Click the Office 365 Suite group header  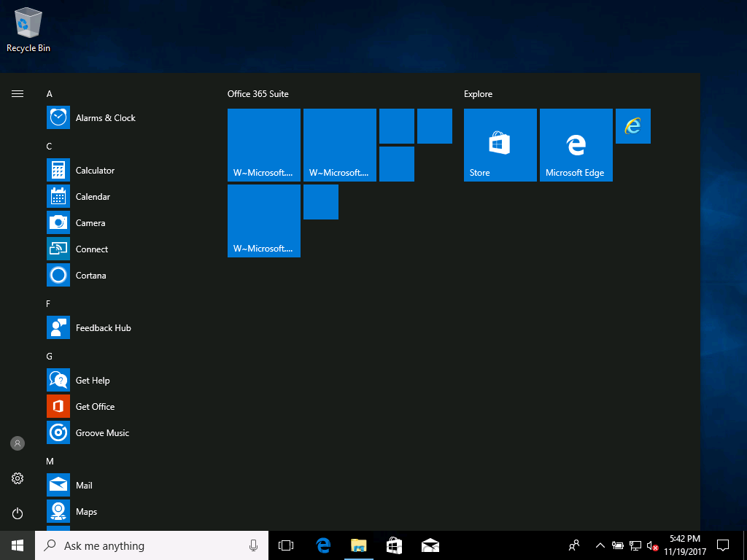[x=258, y=94]
